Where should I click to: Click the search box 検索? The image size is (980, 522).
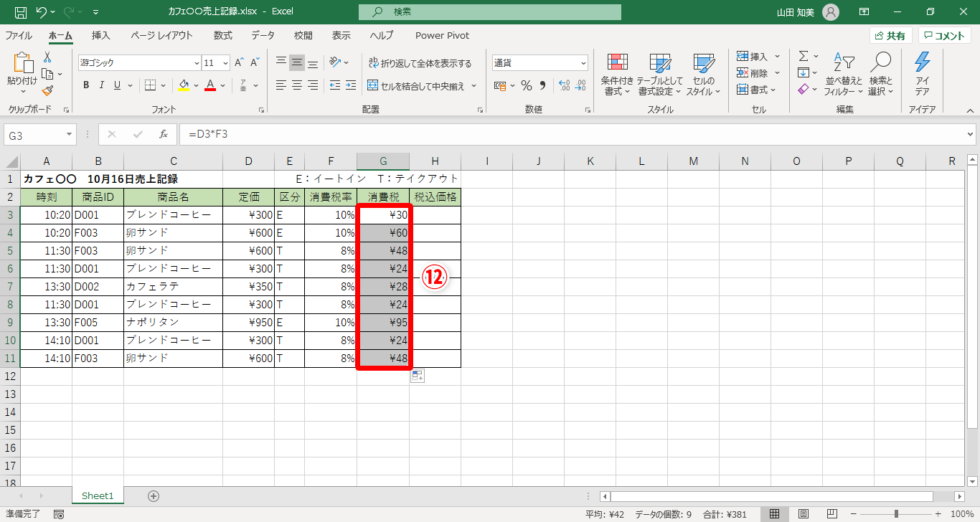coord(490,12)
